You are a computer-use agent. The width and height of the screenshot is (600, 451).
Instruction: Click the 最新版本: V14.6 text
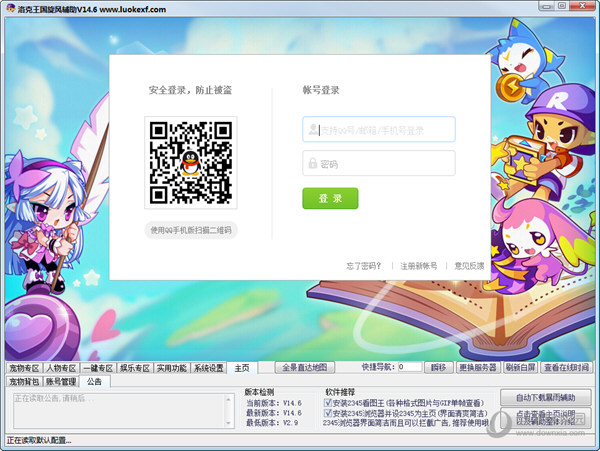click(x=274, y=413)
